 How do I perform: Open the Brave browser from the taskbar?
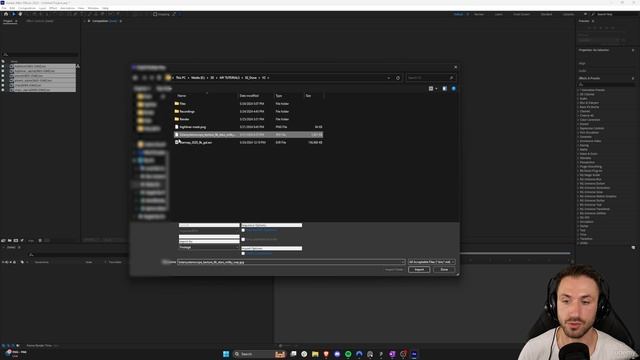pos(326,354)
